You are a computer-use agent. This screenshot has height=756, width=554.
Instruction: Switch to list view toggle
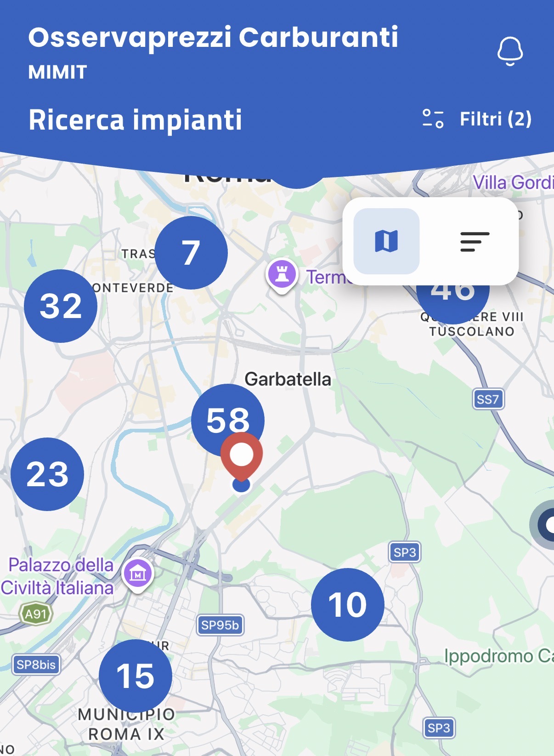point(475,241)
